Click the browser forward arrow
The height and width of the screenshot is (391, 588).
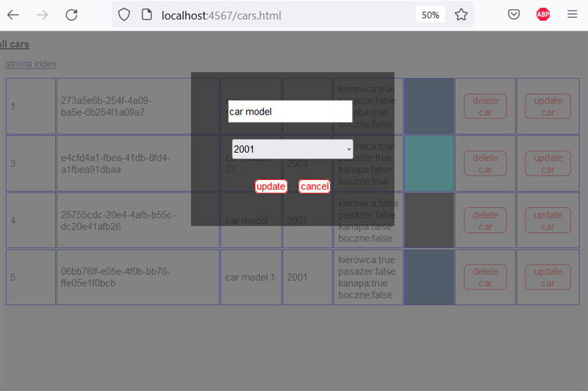pos(43,15)
